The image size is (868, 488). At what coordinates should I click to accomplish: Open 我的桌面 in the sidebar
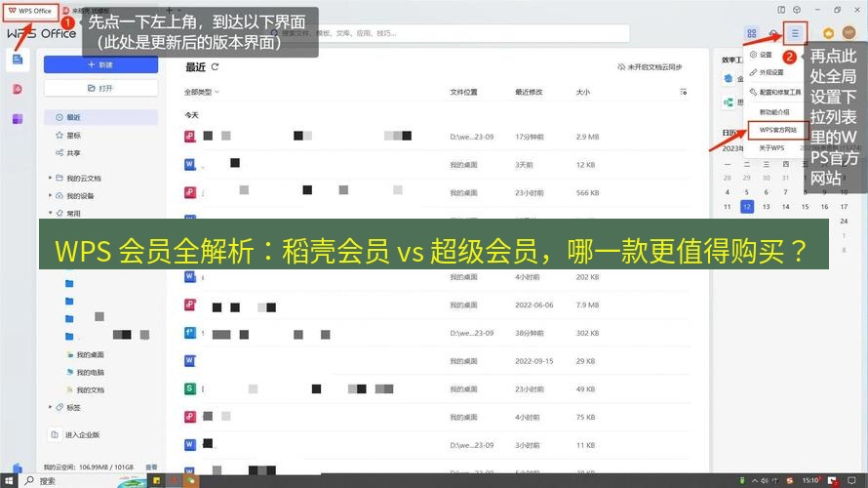click(x=90, y=354)
